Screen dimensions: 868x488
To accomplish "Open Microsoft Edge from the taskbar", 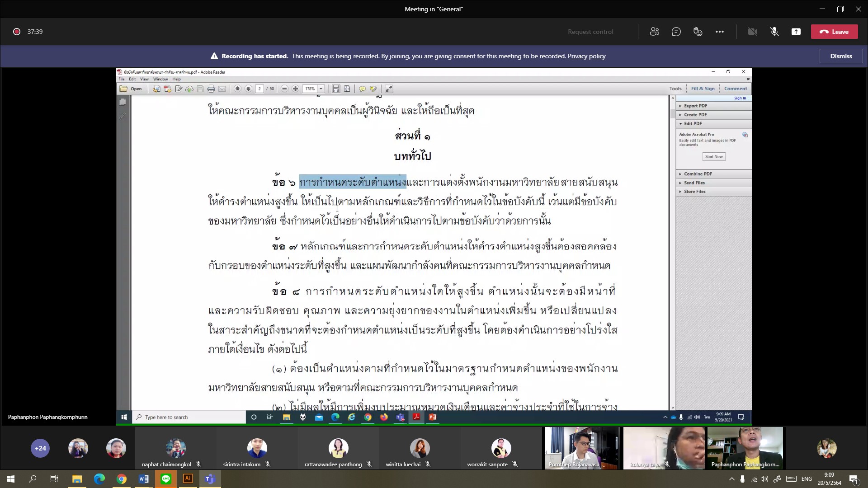I will (99, 479).
